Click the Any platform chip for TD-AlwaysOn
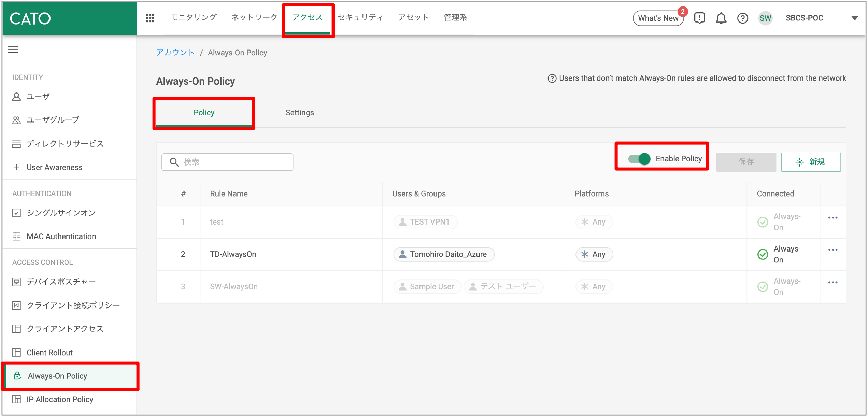Screen dimensions: 868x416 (594, 255)
